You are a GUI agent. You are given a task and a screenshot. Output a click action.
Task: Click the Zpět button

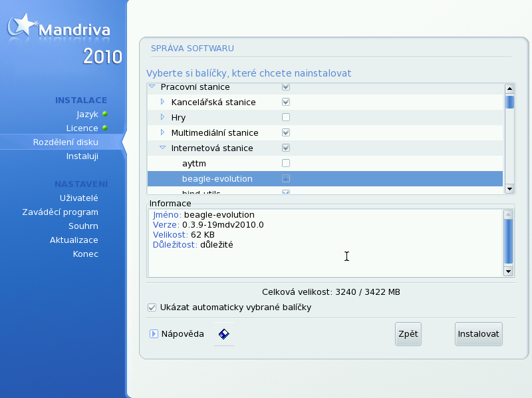click(x=408, y=334)
